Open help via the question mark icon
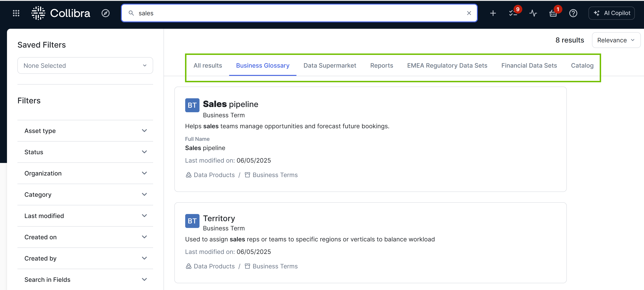 point(573,13)
